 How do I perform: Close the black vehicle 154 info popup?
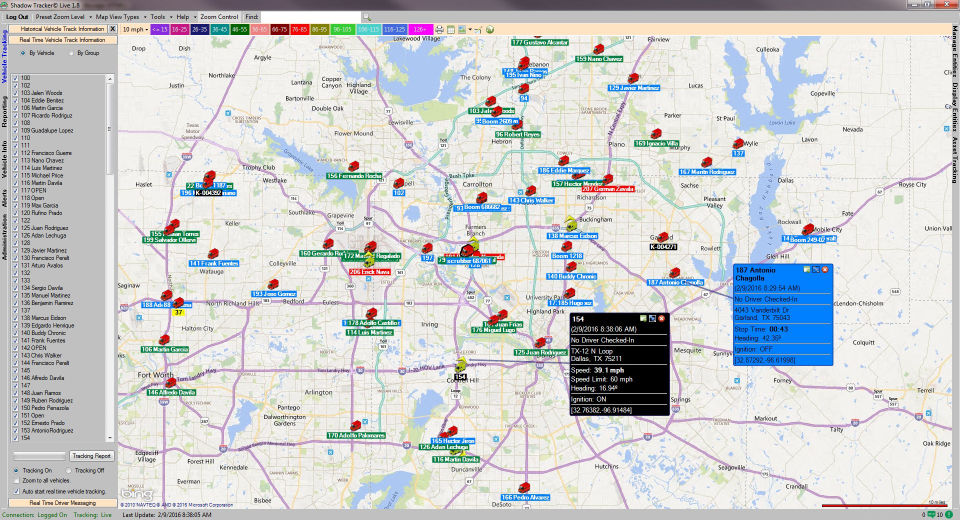point(662,319)
